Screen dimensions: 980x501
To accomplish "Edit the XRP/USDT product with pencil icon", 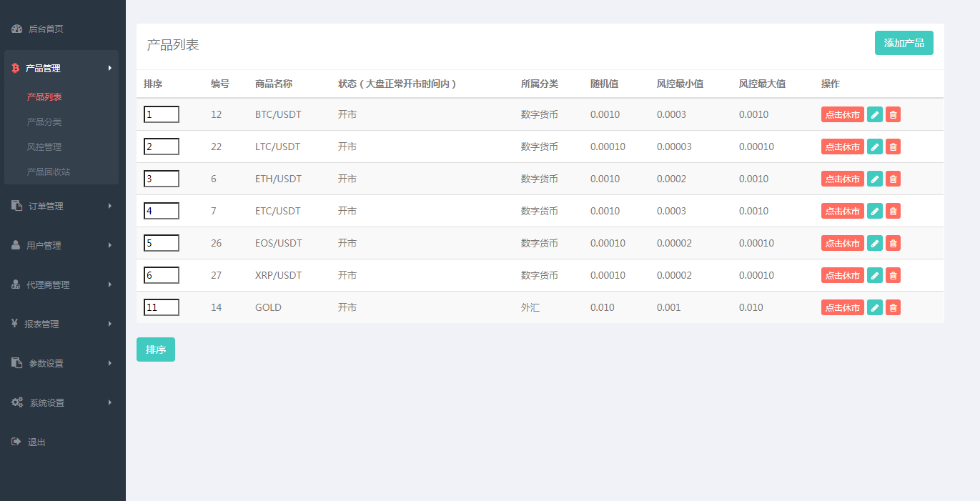I will (875, 275).
